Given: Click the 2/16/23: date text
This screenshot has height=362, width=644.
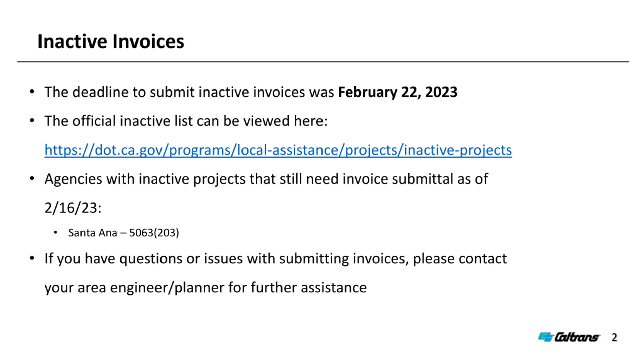Looking at the screenshot, I should pos(73,208).
